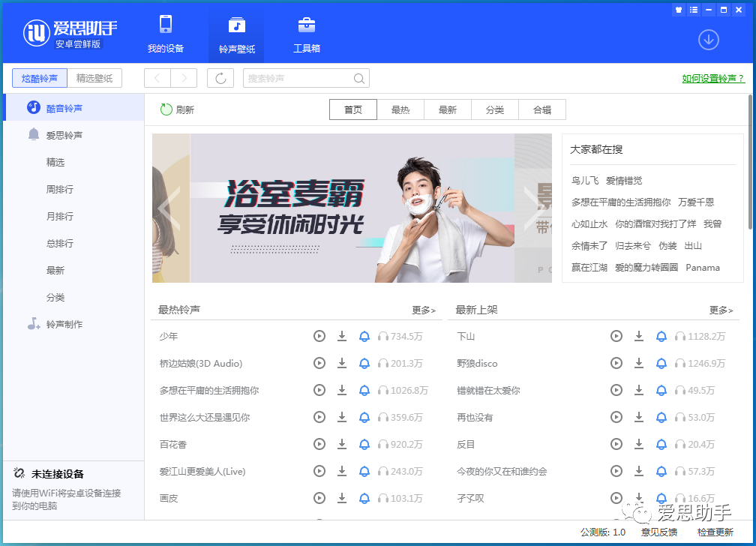Image resolution: width=756 pixels, height=546 pixels.
Task: Download the ringtone 反目
Action: (x=639, y=444)
